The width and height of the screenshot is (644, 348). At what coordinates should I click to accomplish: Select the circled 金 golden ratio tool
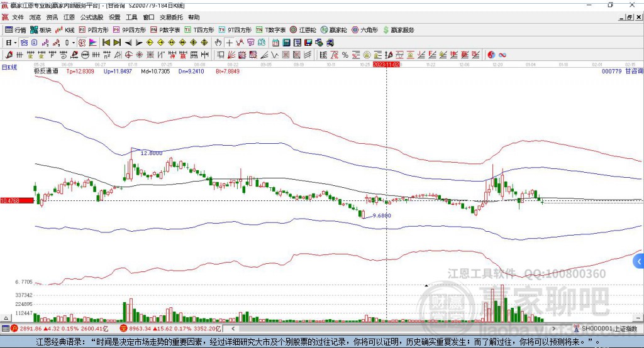tap(367, 55)
